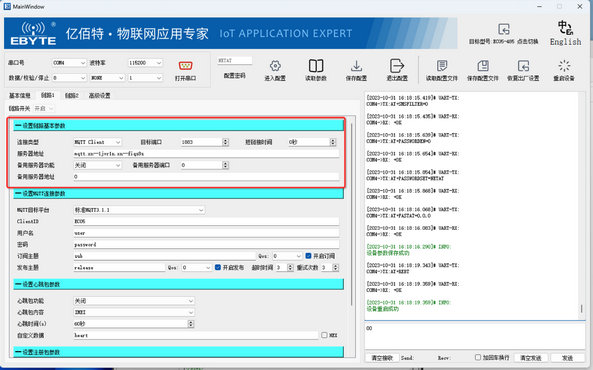Click the 自定义数据 heart input field
The width and height of the screenshot is (593, 370).
click(x=196, y=335)
